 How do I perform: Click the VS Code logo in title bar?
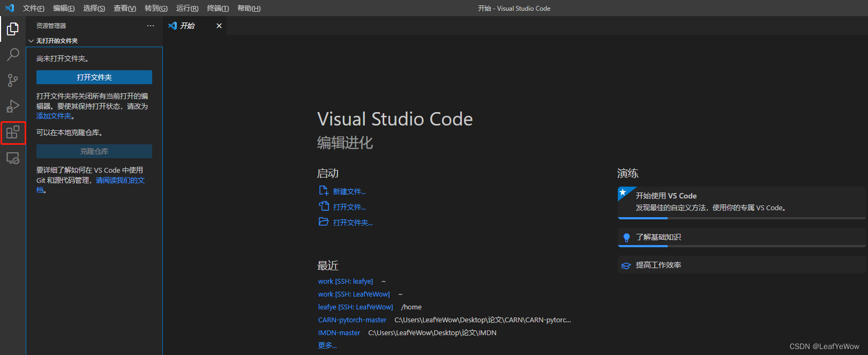(10, 8)
